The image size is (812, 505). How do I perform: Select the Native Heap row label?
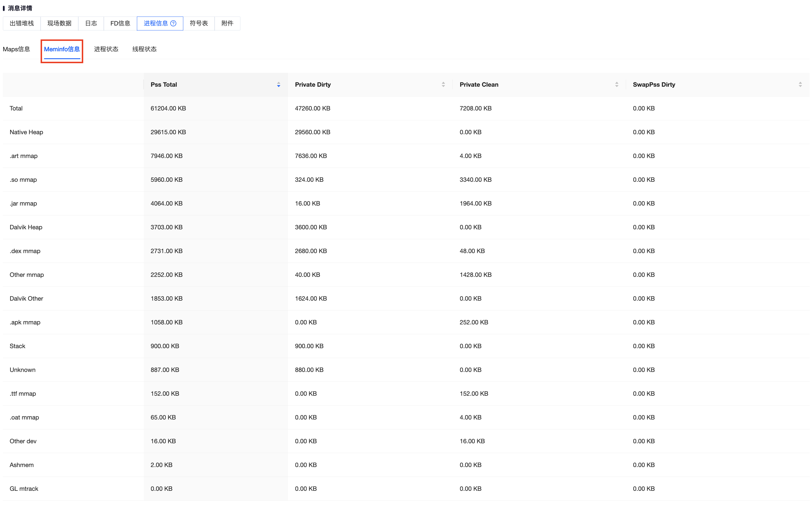point(26,132)
